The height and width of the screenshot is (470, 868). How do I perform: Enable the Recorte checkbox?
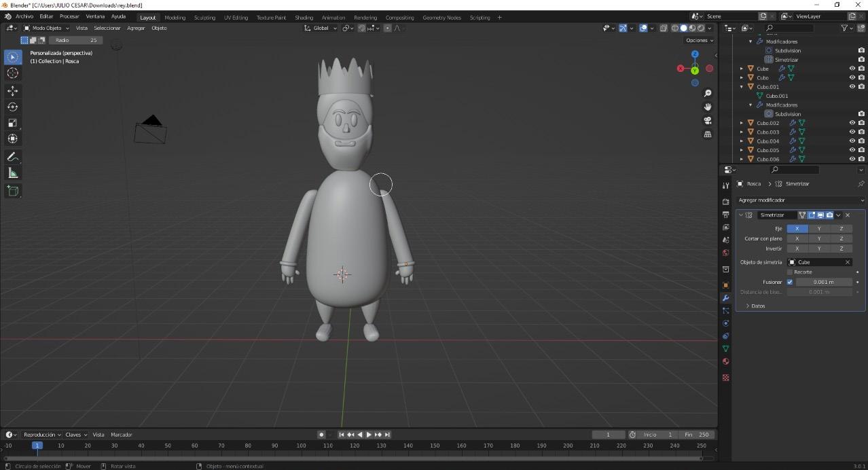pos(790,272)
